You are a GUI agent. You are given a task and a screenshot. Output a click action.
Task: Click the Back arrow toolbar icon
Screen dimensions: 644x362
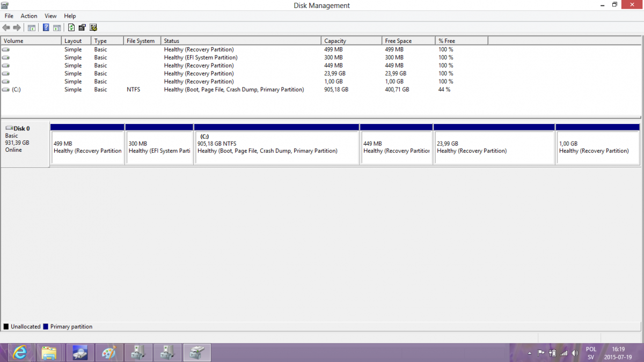coord(6,27)
